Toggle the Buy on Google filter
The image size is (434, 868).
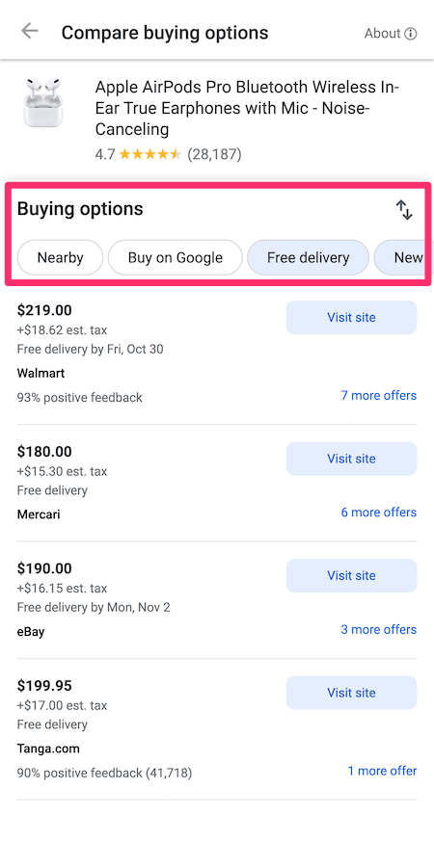[x=176, y=257]
